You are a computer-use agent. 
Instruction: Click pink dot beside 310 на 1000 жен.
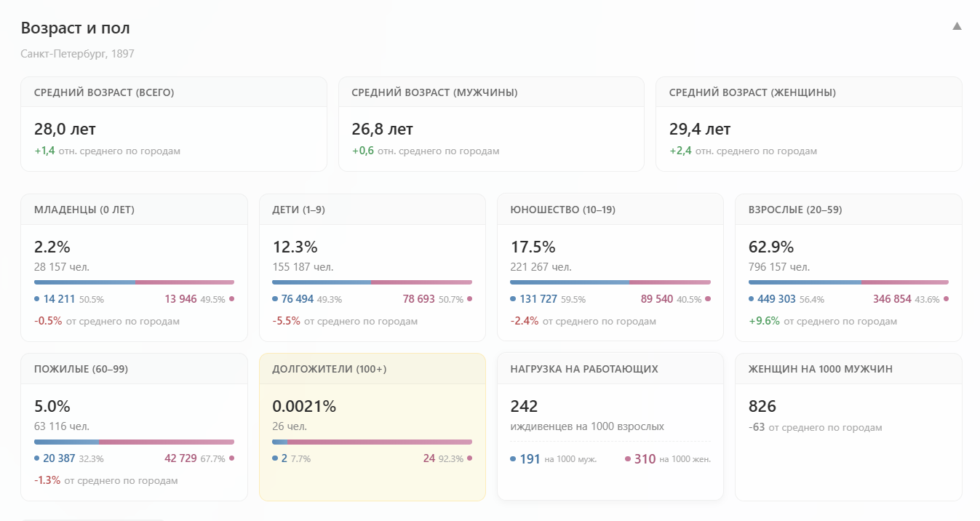point(627,459)
